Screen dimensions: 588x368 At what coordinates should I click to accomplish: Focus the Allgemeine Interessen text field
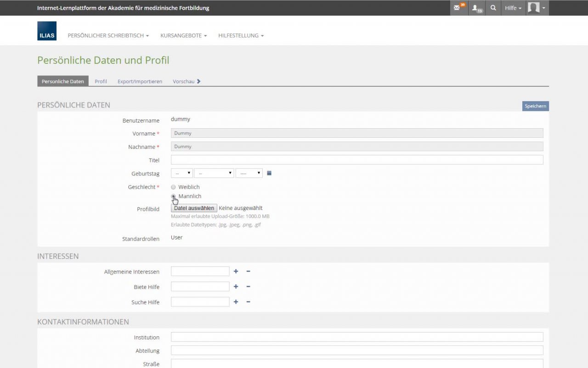[200, 272]
